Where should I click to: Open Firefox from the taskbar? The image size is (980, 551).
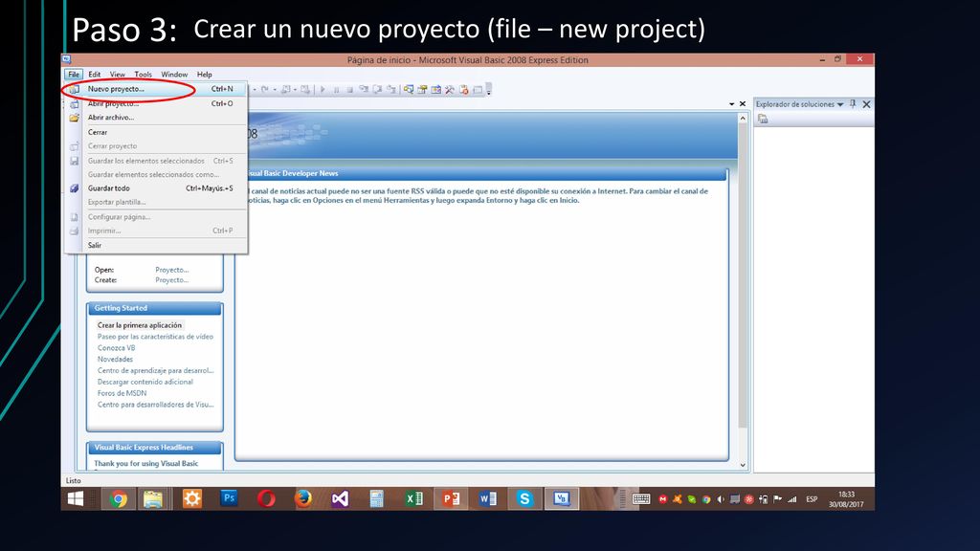click(x=303, y=498)
